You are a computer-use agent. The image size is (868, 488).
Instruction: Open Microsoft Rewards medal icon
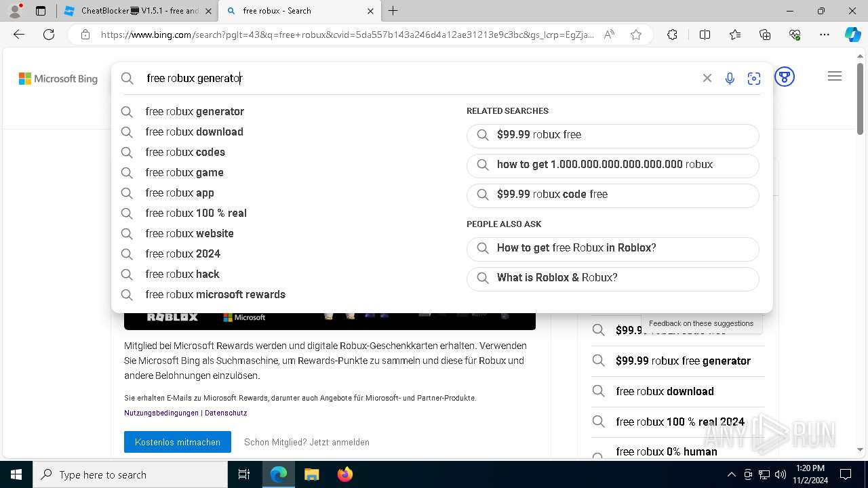pos(785,77)
